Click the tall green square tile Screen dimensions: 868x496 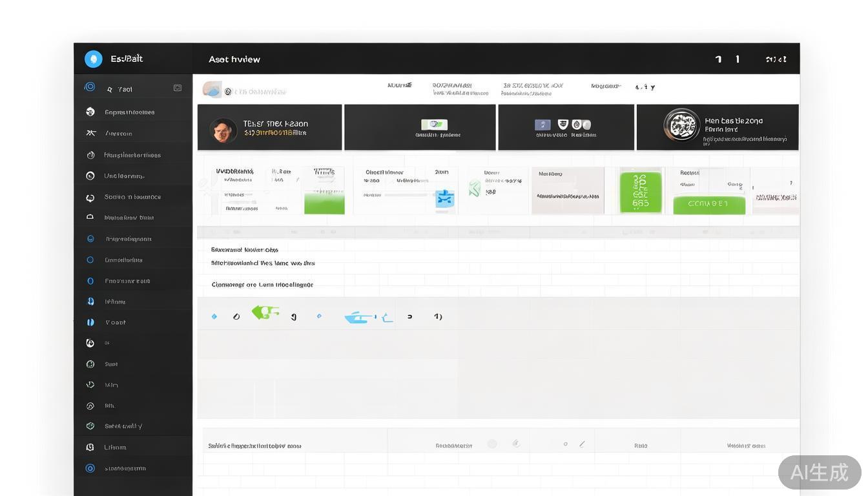pos(641,191)
